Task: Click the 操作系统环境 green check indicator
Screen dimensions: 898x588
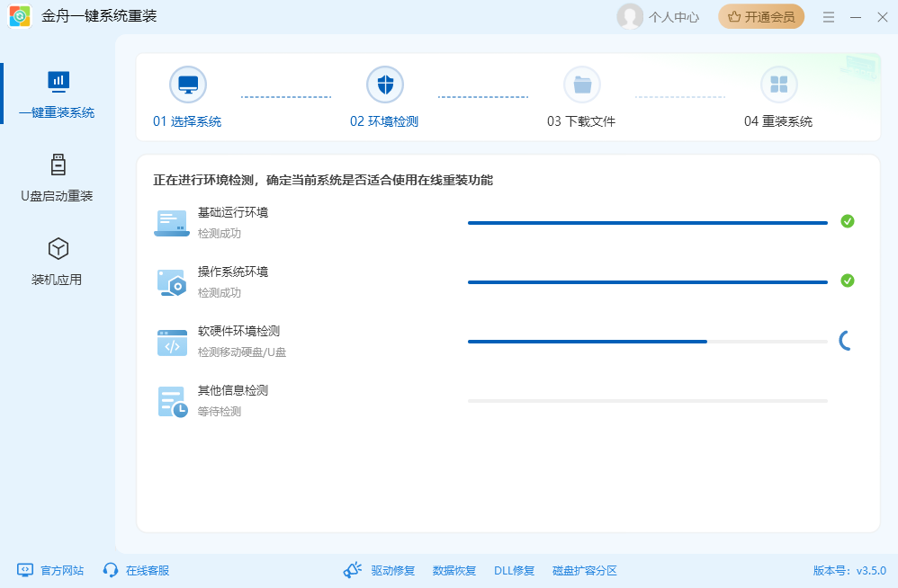Action: click(847, 281)
